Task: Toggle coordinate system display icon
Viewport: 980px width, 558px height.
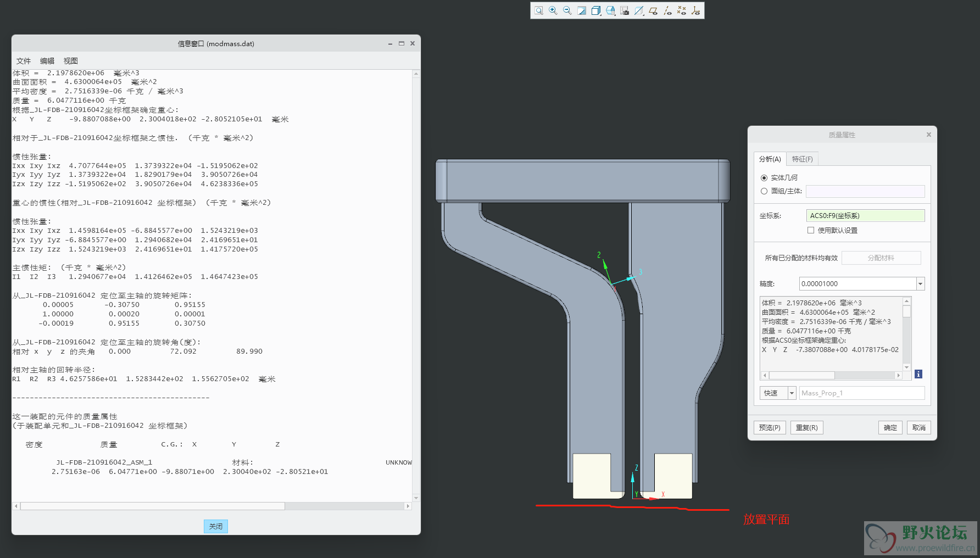Action: [696, 10]
